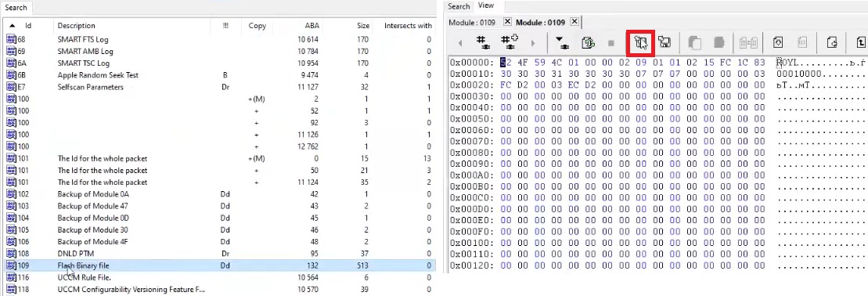The width and height of the screenshot is (868, 296).
Task: Select the DNLD PTM module row
Action: (218, 254)
